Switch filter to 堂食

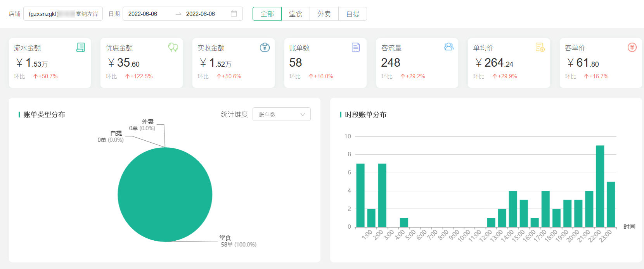(296, 14)
